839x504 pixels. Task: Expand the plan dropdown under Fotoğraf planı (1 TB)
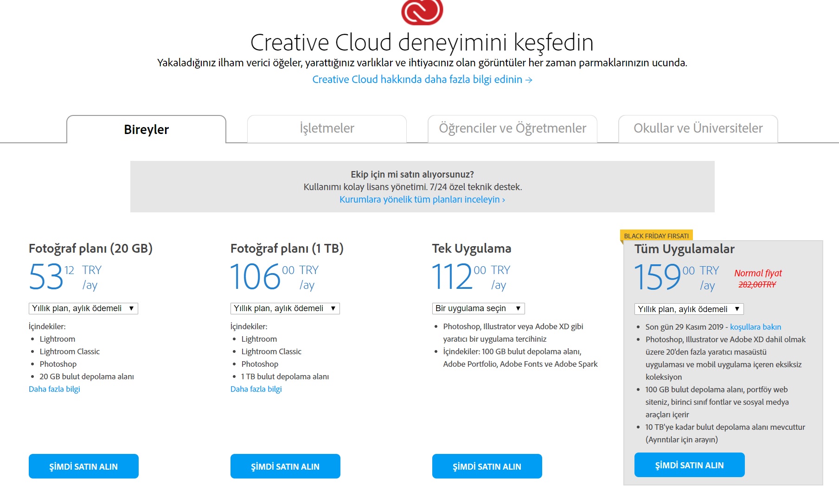click(x=285, y=308)
